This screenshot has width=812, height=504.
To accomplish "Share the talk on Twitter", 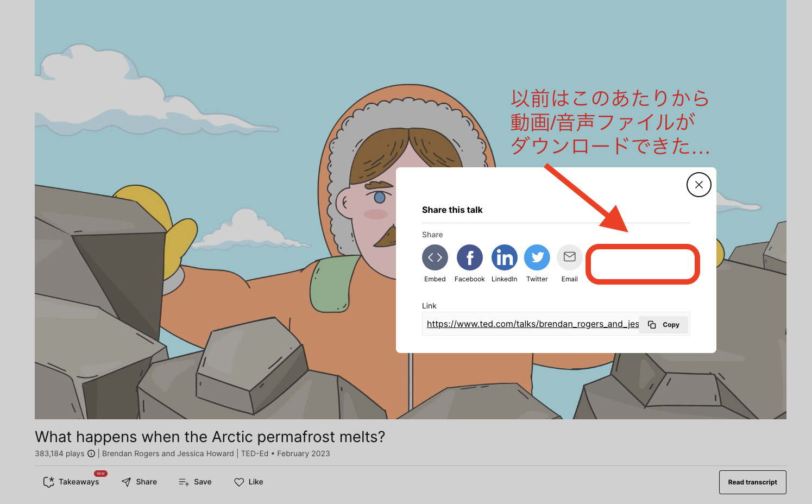I will [x=537, y=257].
